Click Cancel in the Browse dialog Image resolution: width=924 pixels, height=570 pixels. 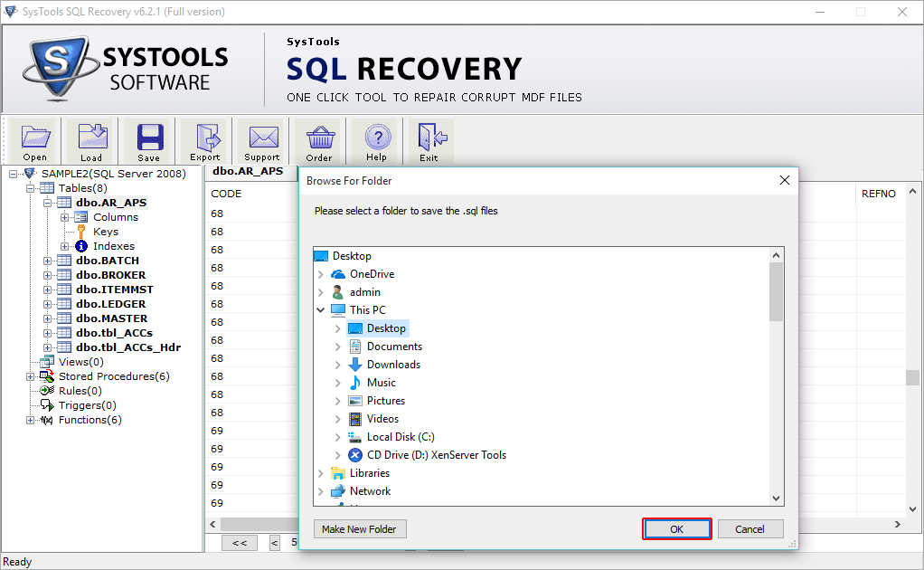click(750, 528)
